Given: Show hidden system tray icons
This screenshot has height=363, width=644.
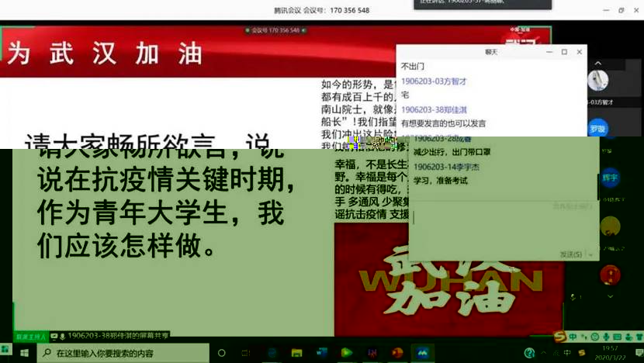Looking at the screenshot, I should click(x=544, y=353).
